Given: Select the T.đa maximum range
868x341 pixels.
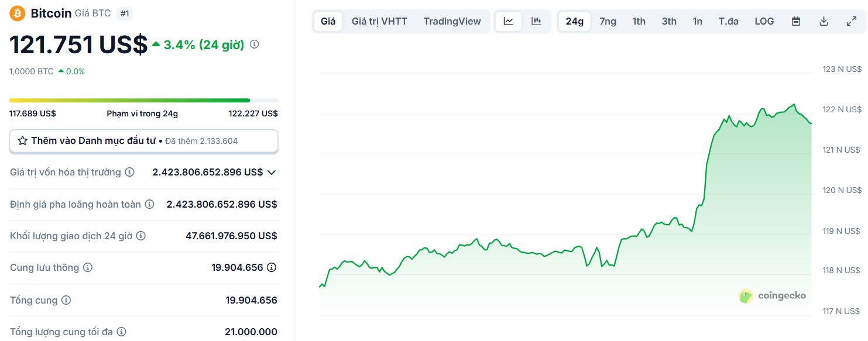Looking at the screenshot, I should coord(729,22).
